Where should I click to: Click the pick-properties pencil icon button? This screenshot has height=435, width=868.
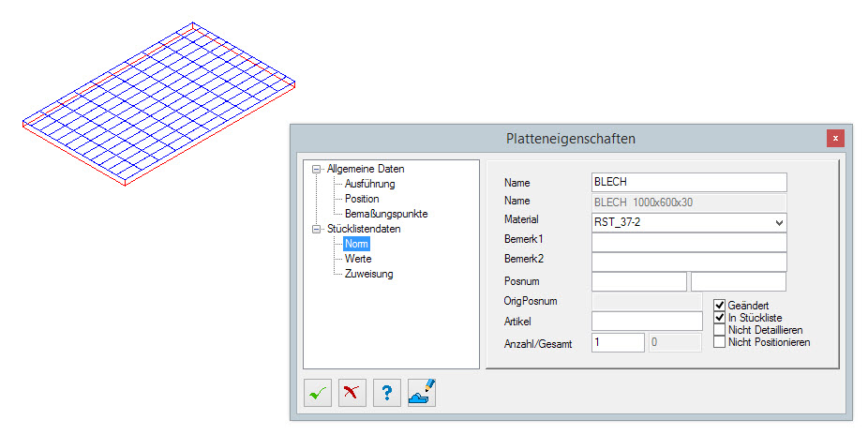coord(422,393)
